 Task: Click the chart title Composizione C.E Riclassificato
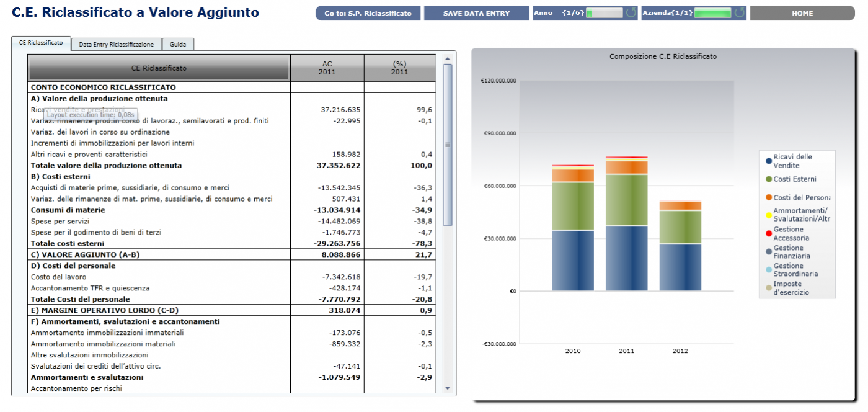[x=663, y=56]
